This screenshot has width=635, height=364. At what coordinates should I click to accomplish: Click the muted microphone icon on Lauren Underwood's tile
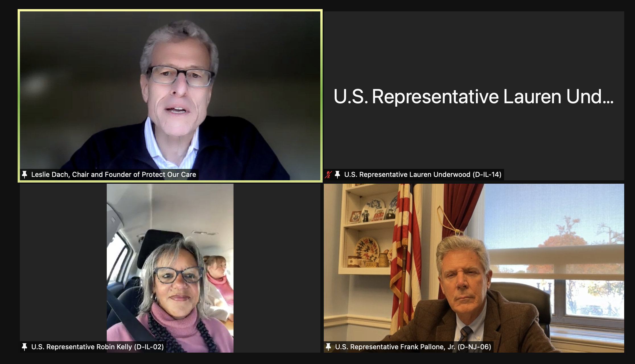pos(329,174)
